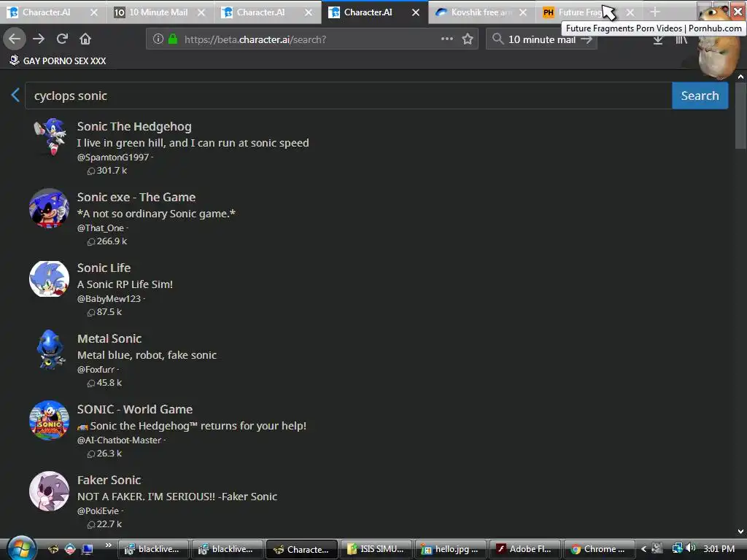The width and height of the screenshot is (747, 560).
Task: Click the blue Search button
Action: (x=700, y=96)
